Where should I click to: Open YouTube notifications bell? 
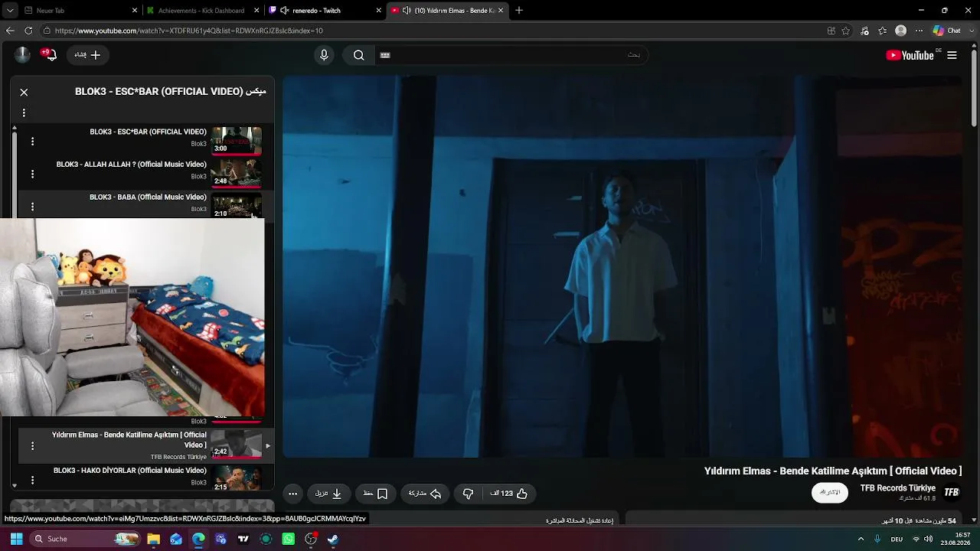coord(49,55)
